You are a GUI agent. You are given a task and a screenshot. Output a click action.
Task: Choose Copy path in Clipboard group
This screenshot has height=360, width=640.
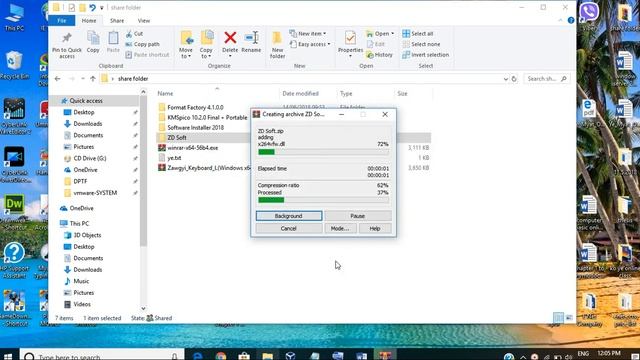(x=142, y=44)
